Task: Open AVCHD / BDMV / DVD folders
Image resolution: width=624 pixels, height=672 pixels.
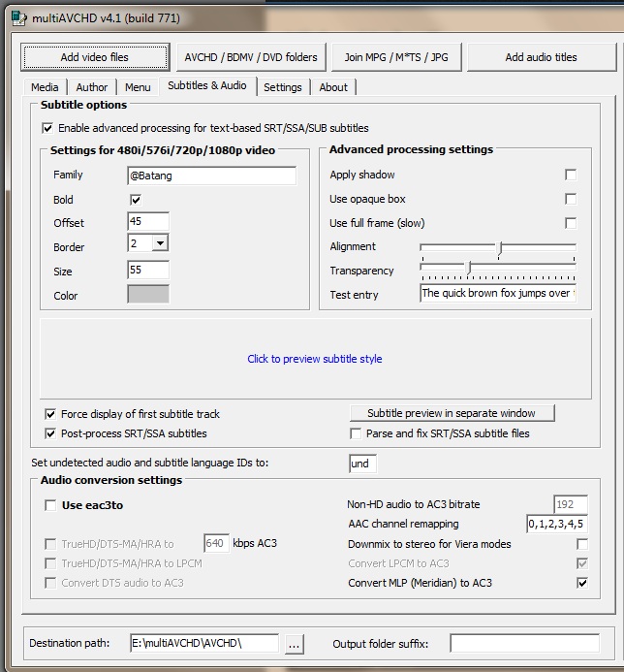Action: click(251, 57)
